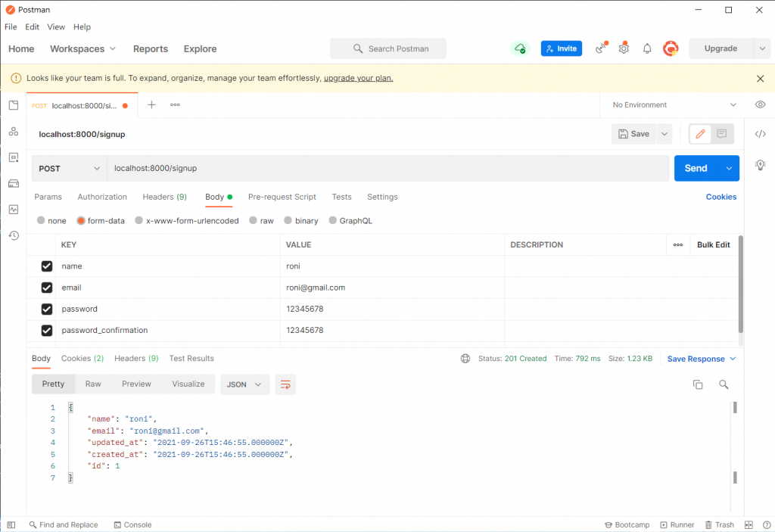The width and height of the screenshot is (775, 532).
Task: Open the File menu
Action: [x=11, y=26]
